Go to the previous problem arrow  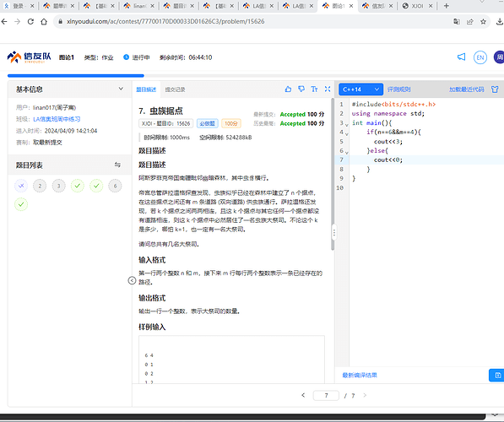click(x=303, y=395)
